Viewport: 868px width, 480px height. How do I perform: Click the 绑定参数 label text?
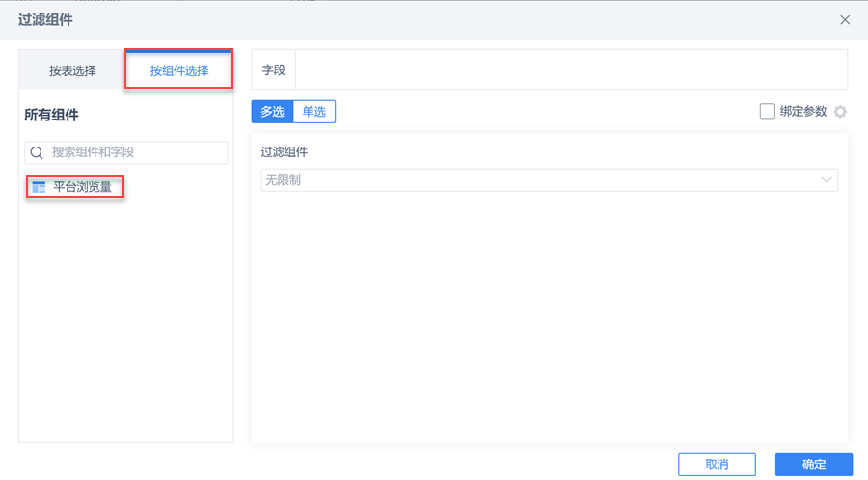(803, 111)
